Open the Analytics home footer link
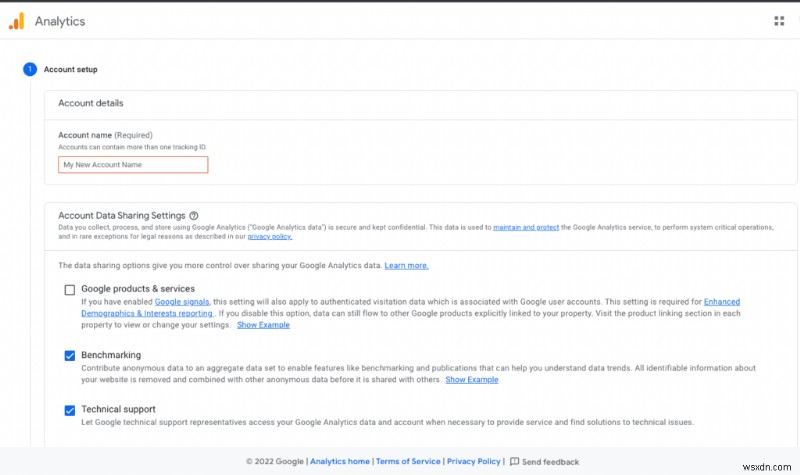Screen dimensions: 800x475 (x=340, y=461)
